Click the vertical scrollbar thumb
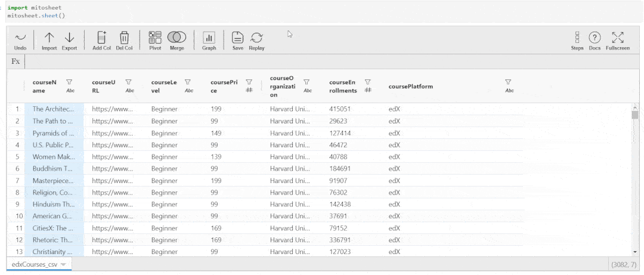The image size is (644, 275). pos(636,115)
